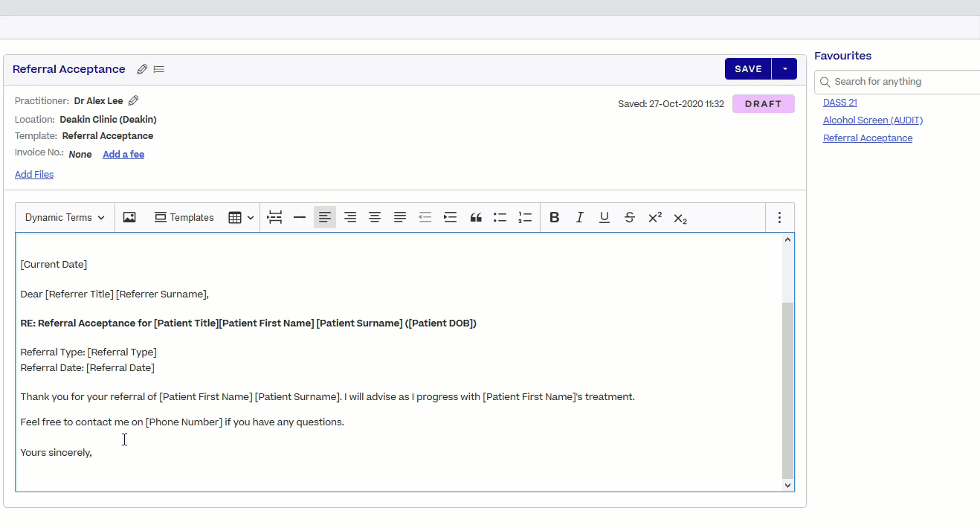
Task: Insert image into the letter
Action: (129, 217)
